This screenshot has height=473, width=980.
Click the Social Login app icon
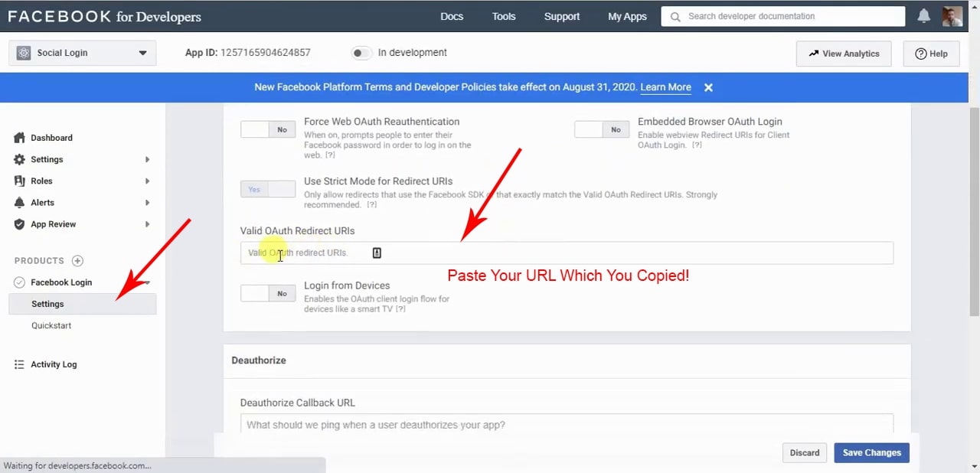click(x=24, y=53)
